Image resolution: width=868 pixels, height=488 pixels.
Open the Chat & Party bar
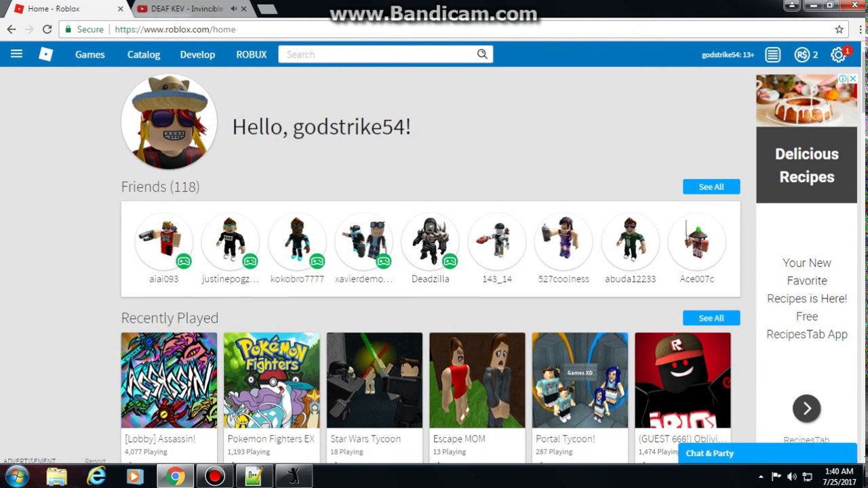point(768,453)
